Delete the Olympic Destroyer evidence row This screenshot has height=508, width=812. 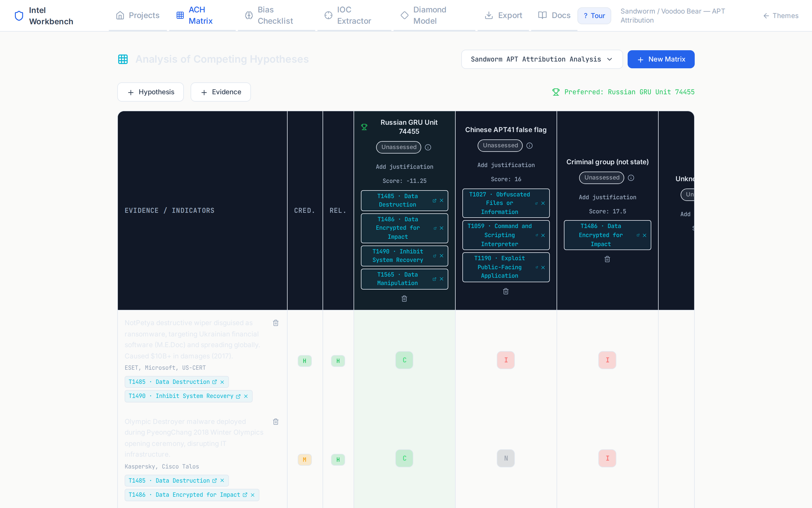tap(276, 422)
